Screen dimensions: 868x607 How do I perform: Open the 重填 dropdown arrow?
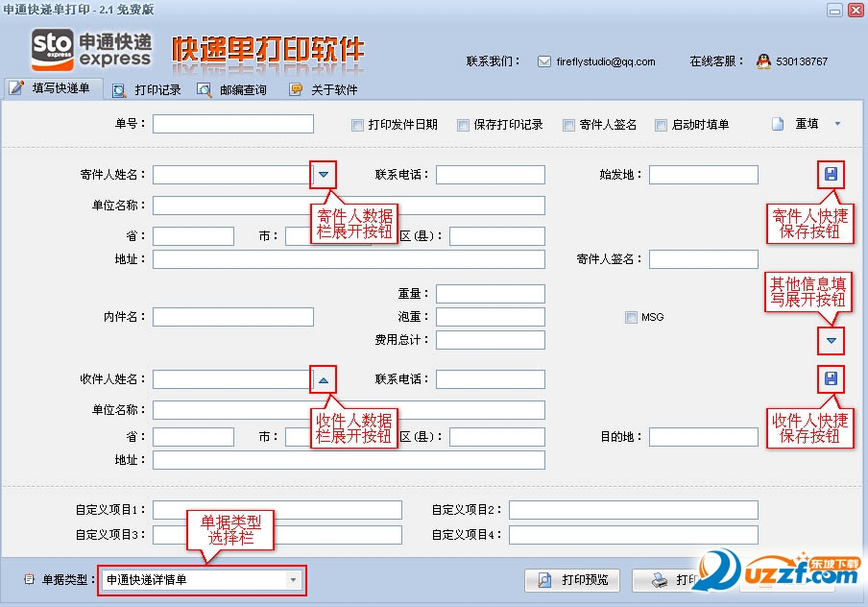pos(837,124)
